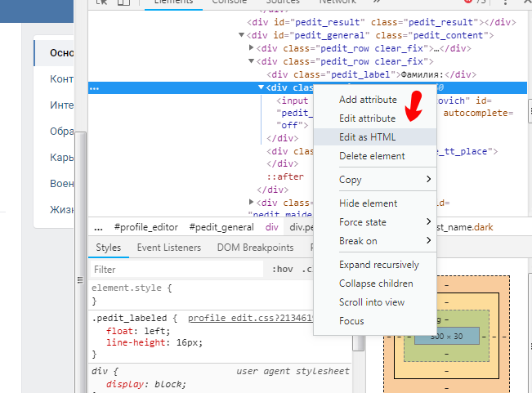The width and height of the screenshot is (532, 393).
Task: Expand the div node above pedit_maide line
Action: (x=251, y=203)
